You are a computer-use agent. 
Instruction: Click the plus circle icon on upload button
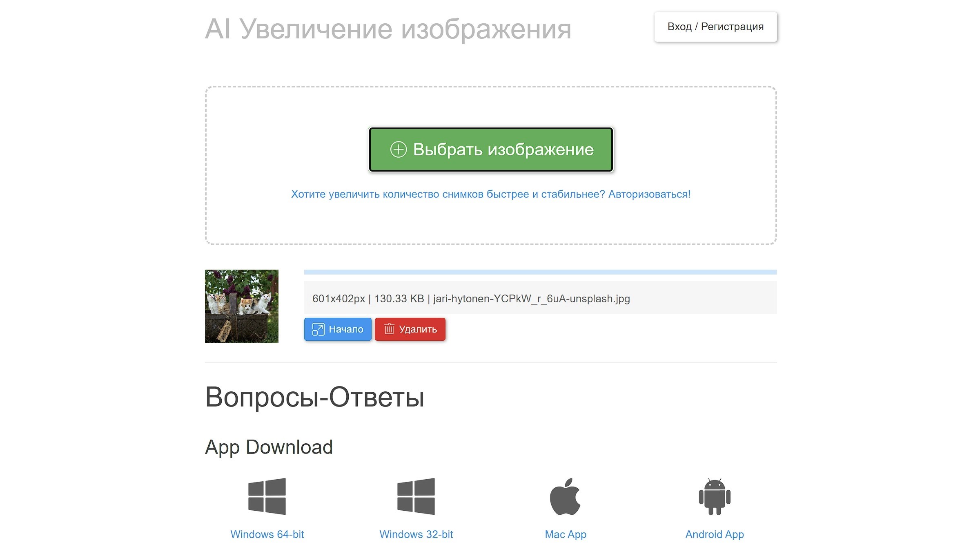(398, 150)
